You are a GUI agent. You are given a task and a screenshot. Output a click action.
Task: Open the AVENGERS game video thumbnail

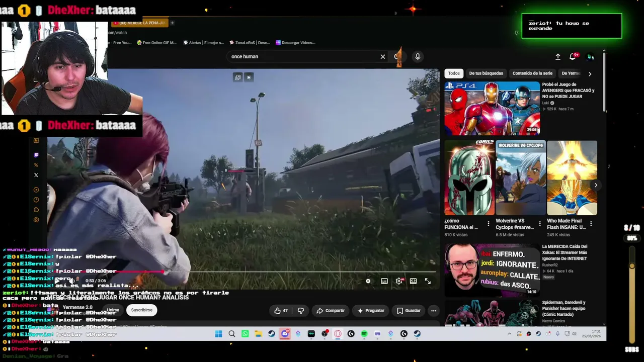[x=492, y=109]
